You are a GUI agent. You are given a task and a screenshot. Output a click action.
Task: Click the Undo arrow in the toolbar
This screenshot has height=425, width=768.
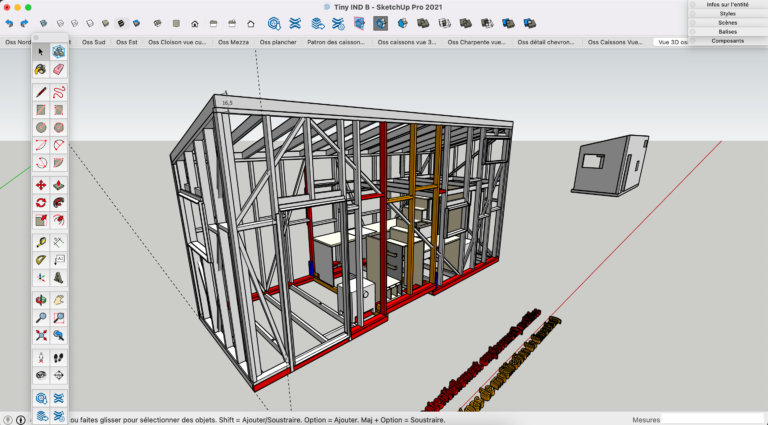(x=9, y=23)
